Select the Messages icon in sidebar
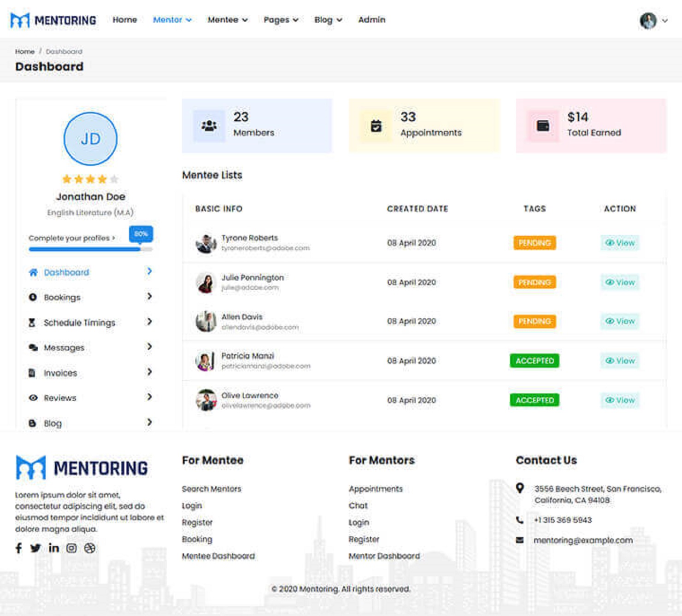The height and width of the screenshot is (616, 682). (33, 347)
